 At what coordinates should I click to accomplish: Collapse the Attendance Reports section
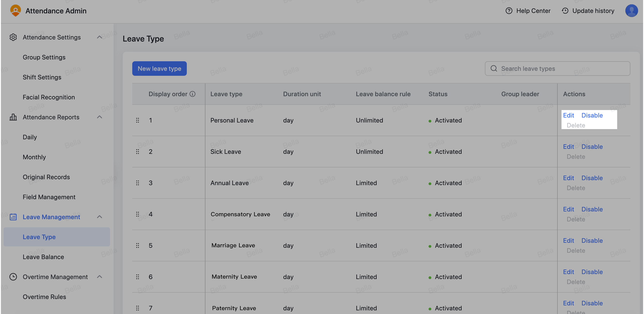tap(100, 117)
